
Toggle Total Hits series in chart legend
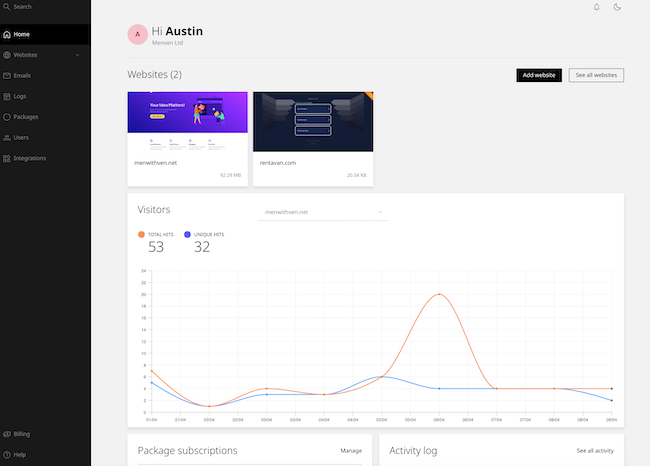point(141,234)
